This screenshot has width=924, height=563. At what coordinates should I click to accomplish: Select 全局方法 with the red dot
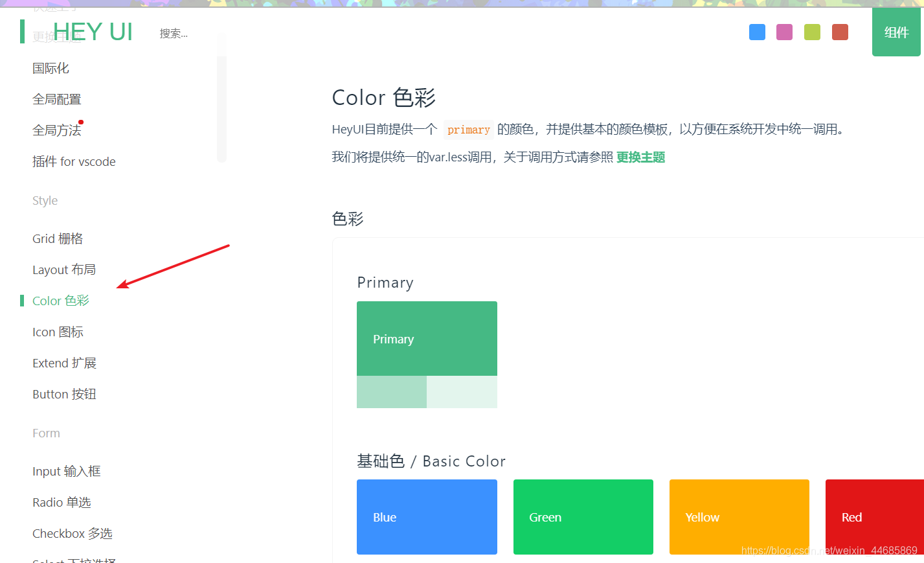56,130
